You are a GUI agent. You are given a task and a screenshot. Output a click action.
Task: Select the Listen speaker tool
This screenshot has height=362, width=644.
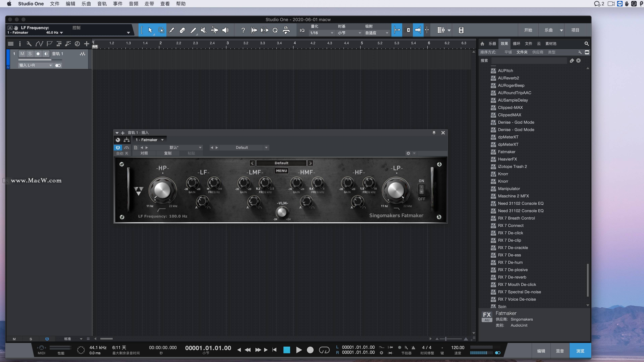pyautogui.click(x=226, y=30)
